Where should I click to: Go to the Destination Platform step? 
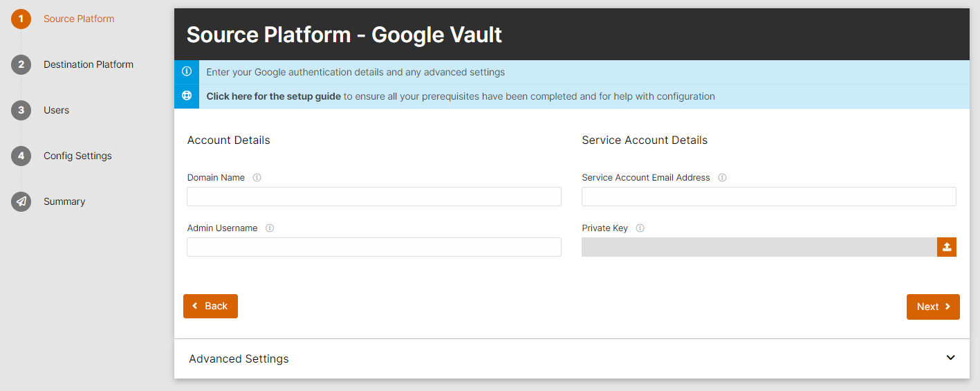[x=89, y=64]
